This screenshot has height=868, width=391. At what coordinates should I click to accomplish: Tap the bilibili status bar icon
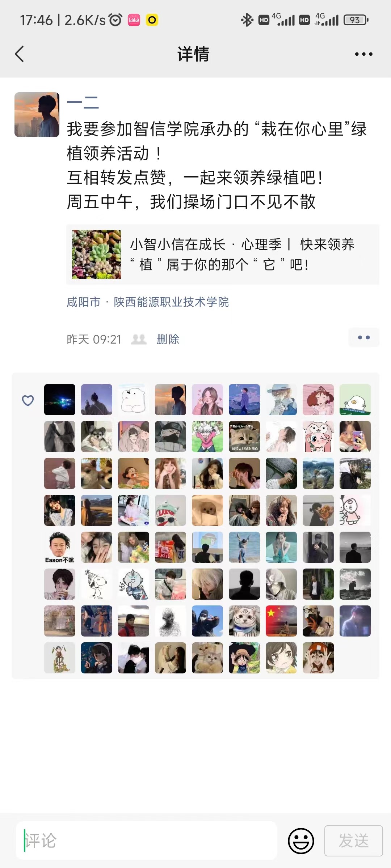click(x=134, y=20)
